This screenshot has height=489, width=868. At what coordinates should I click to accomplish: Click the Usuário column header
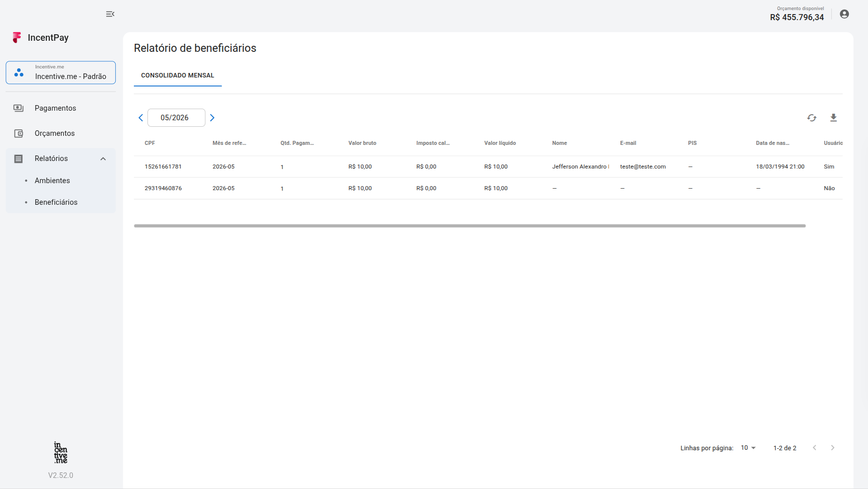833,143
